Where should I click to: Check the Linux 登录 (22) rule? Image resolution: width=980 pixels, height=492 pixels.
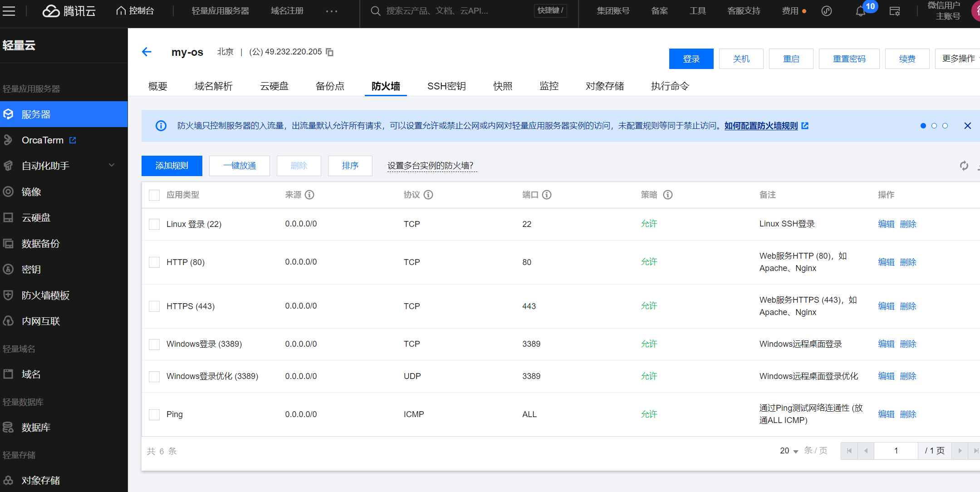[154, 224]
